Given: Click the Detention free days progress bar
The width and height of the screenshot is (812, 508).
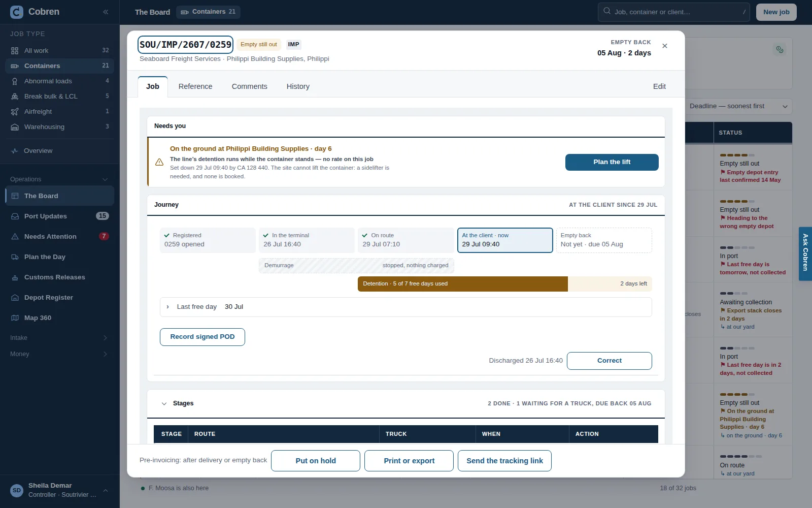Looking at the screenshot, I should 504,284.
